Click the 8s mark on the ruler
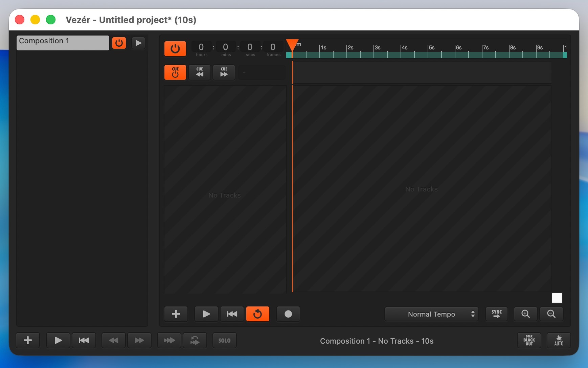The height and width of the screenshot is (368, 588). pyautogui.click(x=513, y=48)
